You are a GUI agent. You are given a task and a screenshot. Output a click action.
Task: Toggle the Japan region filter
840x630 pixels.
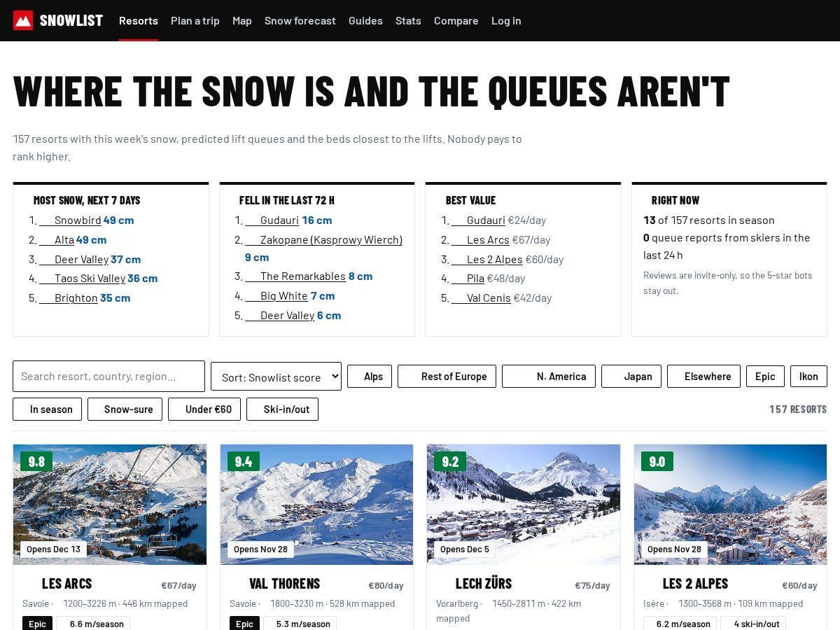631,377
